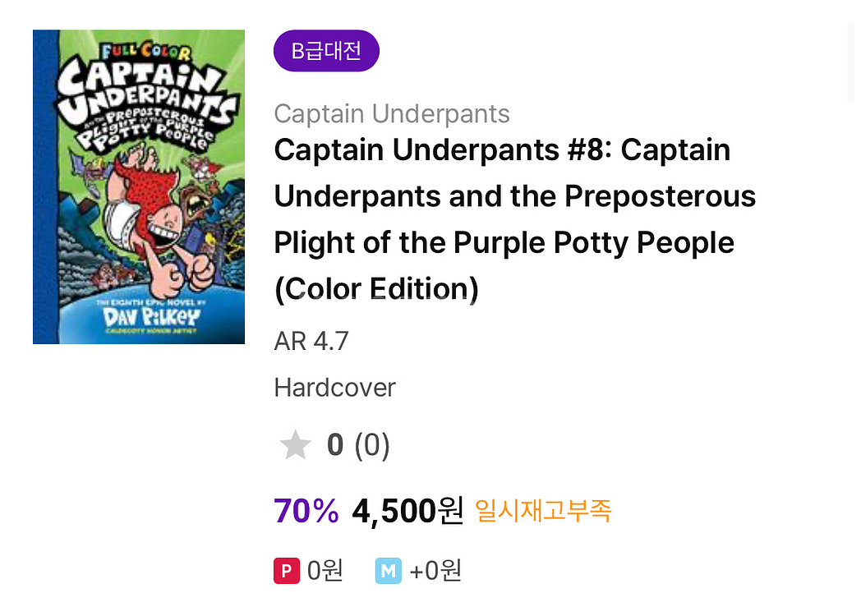The height and width of the screenshot is (616, 861).
Task: Open the (0) review count
Action: (x=372, y=445)
